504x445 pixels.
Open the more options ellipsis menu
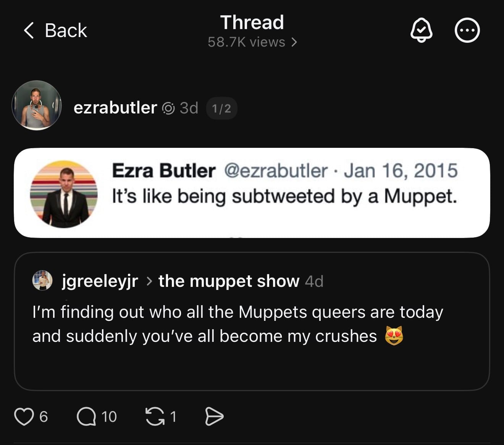coord(467,30)
